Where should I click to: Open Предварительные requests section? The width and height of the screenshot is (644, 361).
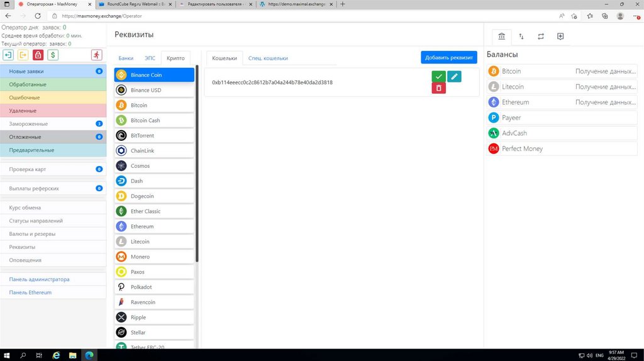pyautogui.click(x=53, y=150)
